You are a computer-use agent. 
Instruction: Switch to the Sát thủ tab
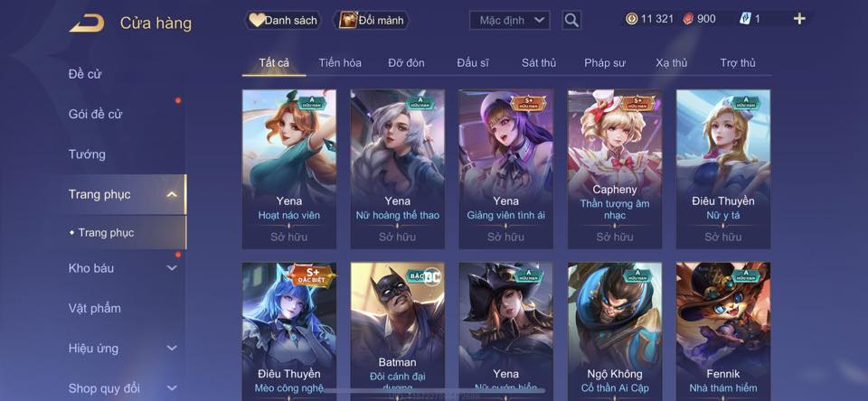pyautogui.click(x=539, y=63)
